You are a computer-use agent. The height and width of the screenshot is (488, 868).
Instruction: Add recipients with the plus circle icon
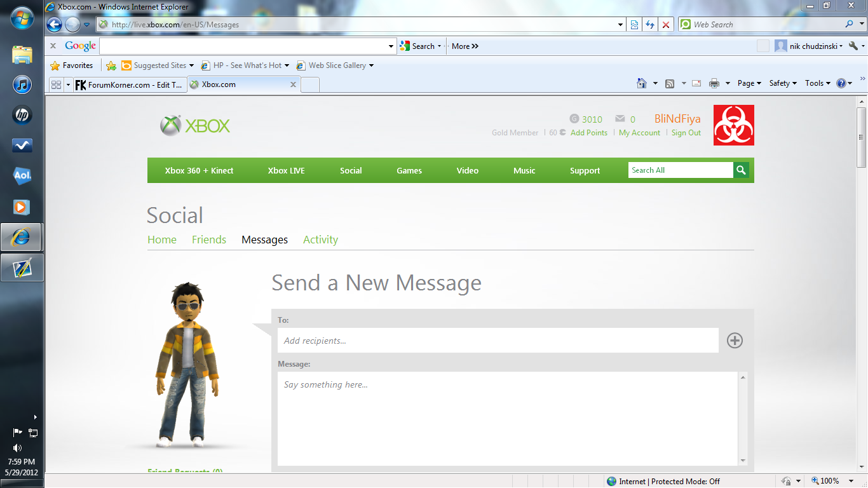(735, 341)
